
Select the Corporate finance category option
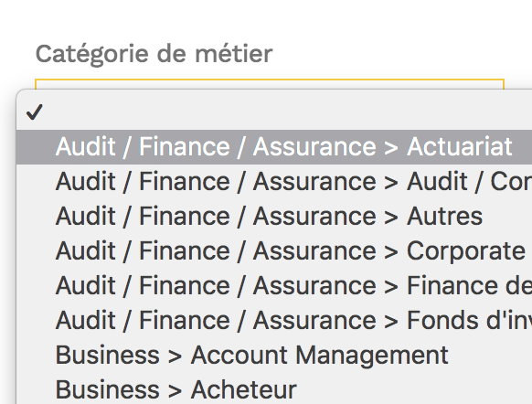pyautogui.click(x=274, y=250)
